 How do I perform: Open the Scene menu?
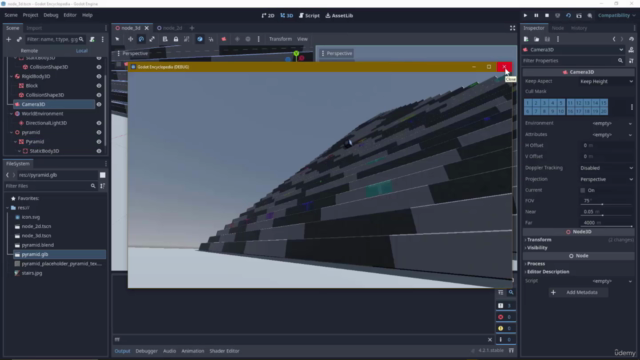tap(11, 15)
